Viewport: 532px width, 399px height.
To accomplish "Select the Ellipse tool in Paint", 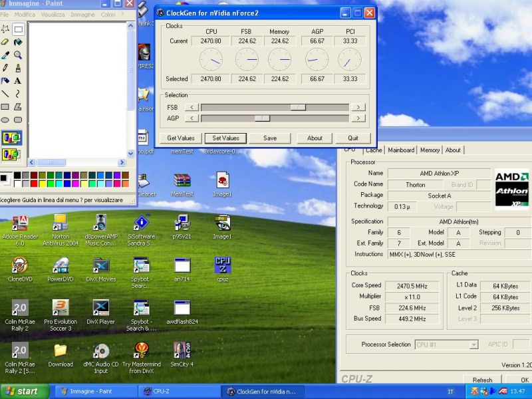I will click(5, 120).
